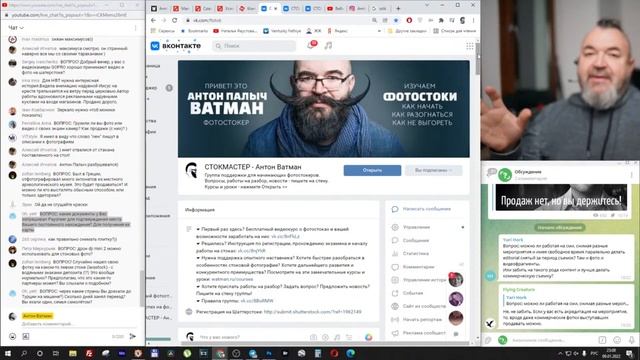Viewport: 640px width, 360px height.
Task: Reload the vk.com page
Action: click(x=175, y=20)
